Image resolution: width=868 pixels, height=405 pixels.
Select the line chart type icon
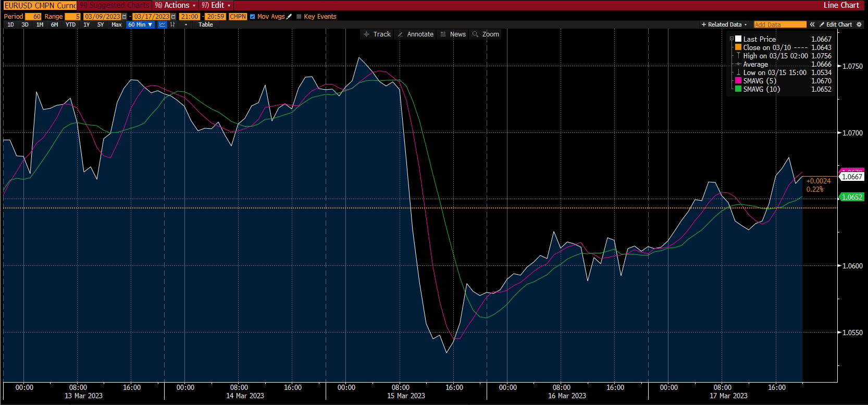pos(163,24)
